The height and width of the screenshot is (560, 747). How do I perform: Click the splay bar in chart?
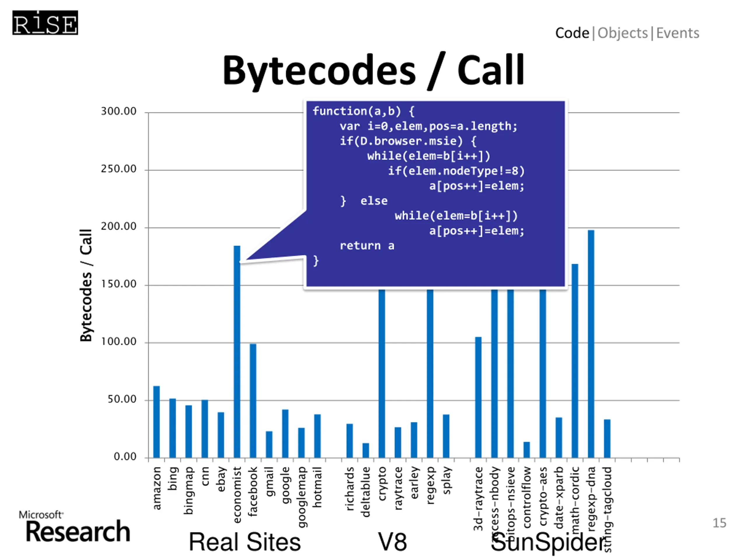[x=446, y=436]
